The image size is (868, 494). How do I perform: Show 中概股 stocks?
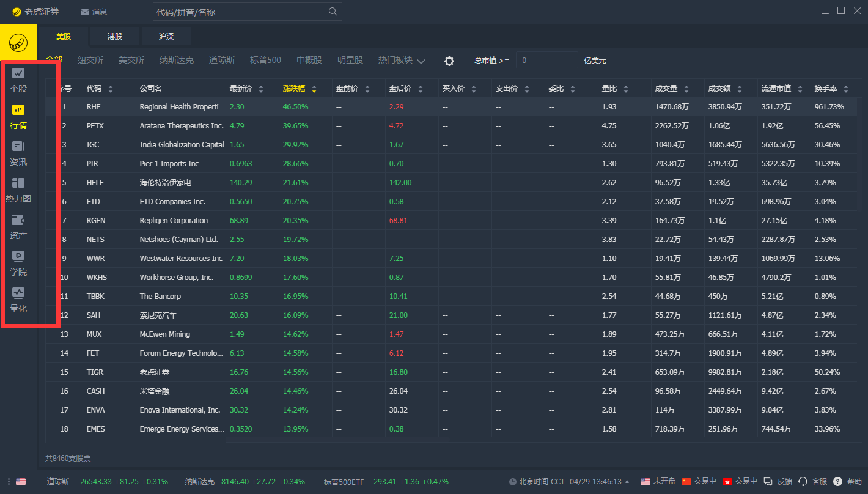(309, 60)
